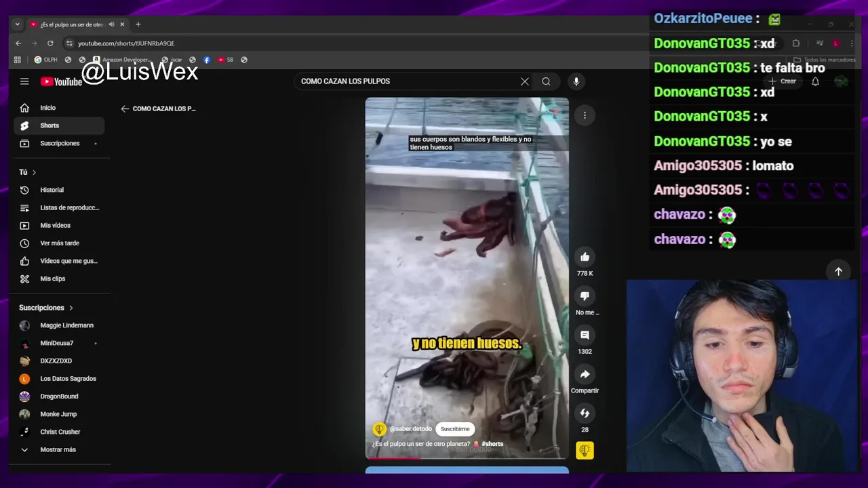Open Suscripciones in the sidebar
The image size is (868, 488).
[x=60, y=143]
